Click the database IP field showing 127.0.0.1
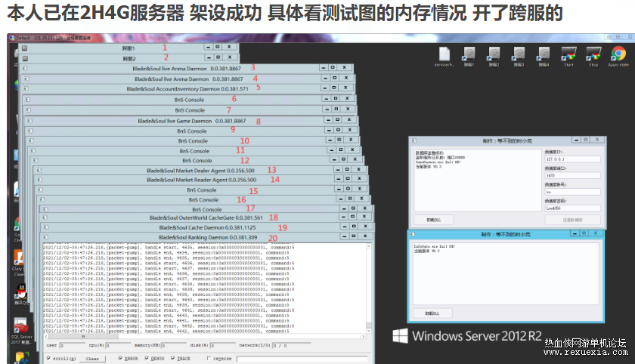The height and width of the screenshot is (364, 635). coord(573,159)
